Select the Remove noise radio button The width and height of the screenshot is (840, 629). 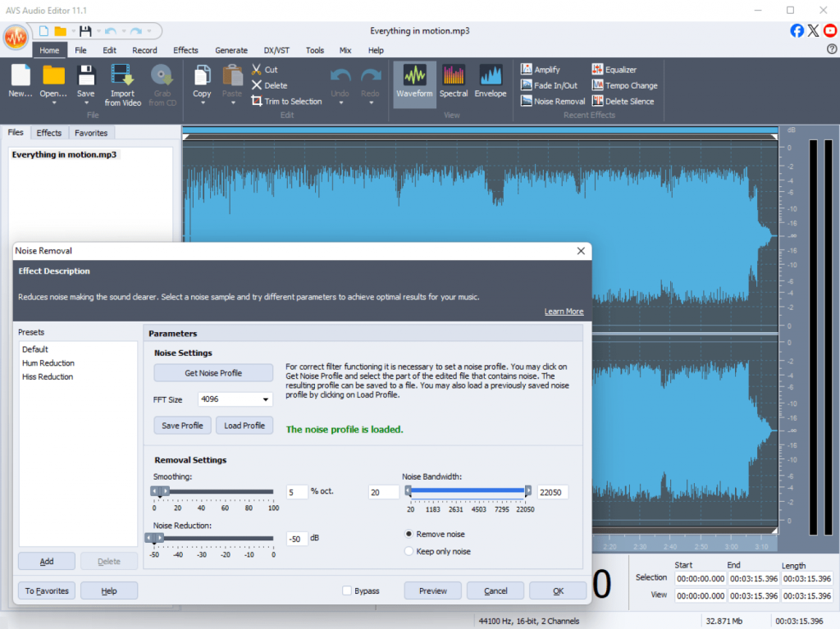(409, 534)
